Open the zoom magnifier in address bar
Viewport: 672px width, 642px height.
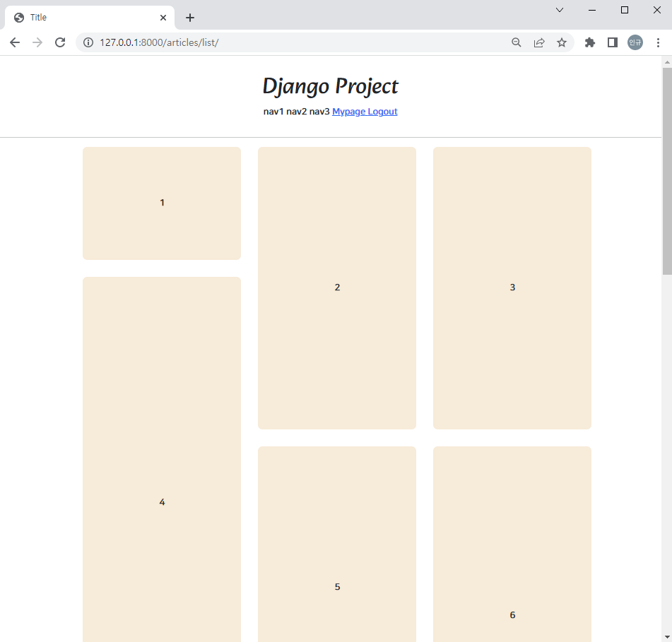coord(517,42)
